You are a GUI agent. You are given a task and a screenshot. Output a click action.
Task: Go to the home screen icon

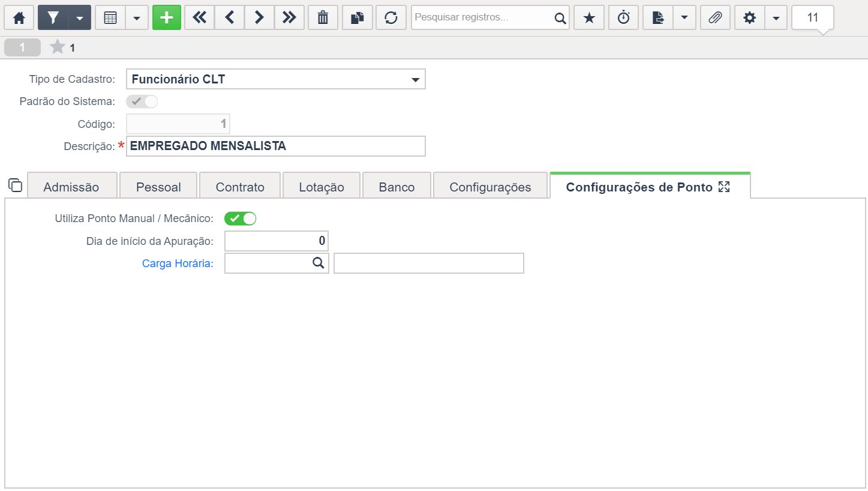[19, 18]
